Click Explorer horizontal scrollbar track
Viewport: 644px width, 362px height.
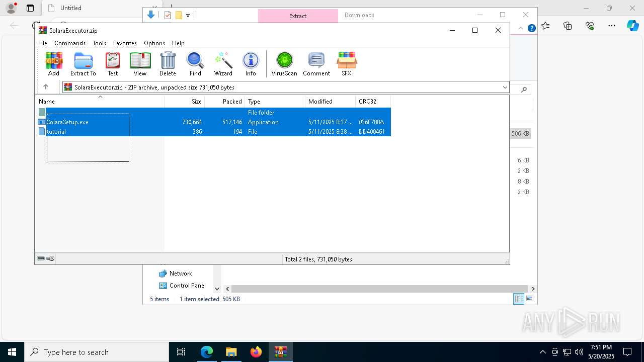coord(380,289)
